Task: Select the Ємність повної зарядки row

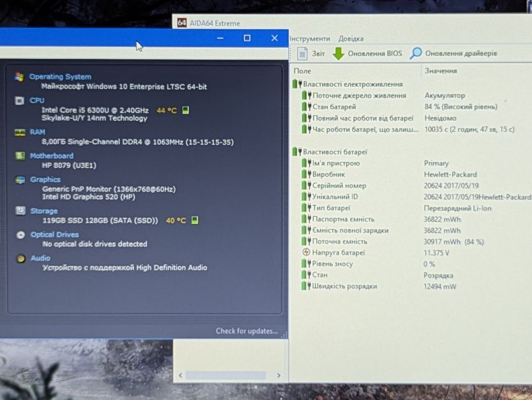Action: point(411,230)
